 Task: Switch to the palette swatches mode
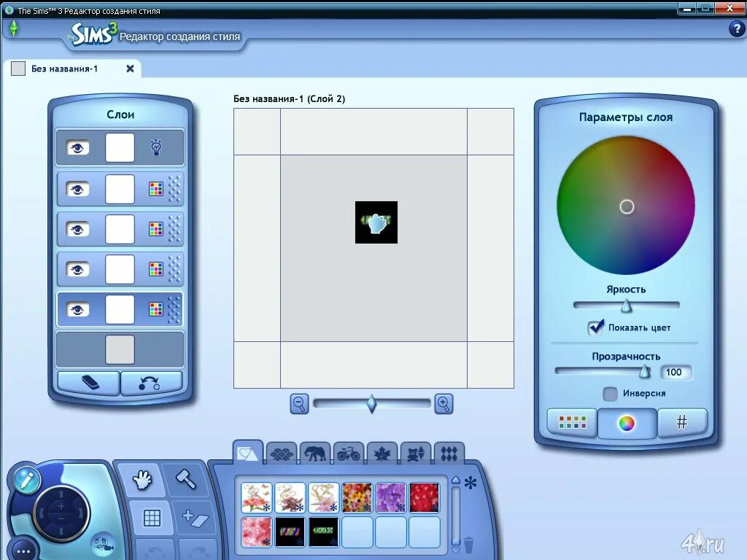click(570, 422)
